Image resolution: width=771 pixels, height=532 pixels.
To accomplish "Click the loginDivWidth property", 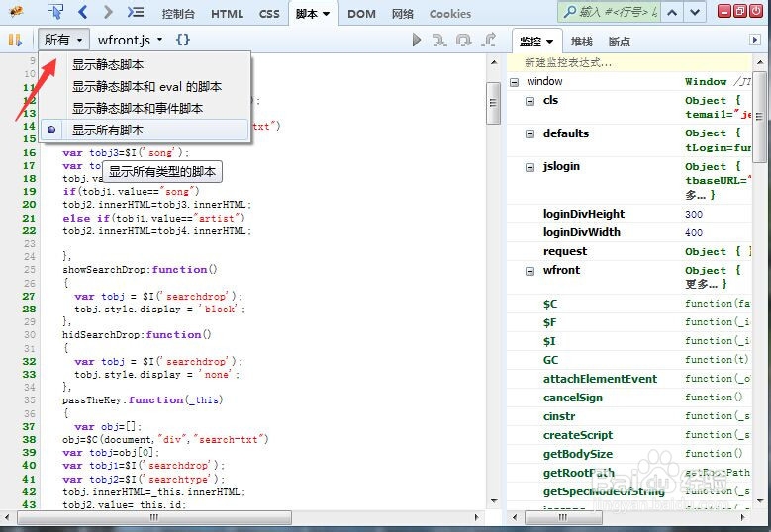I will click(x=582, y=232).
